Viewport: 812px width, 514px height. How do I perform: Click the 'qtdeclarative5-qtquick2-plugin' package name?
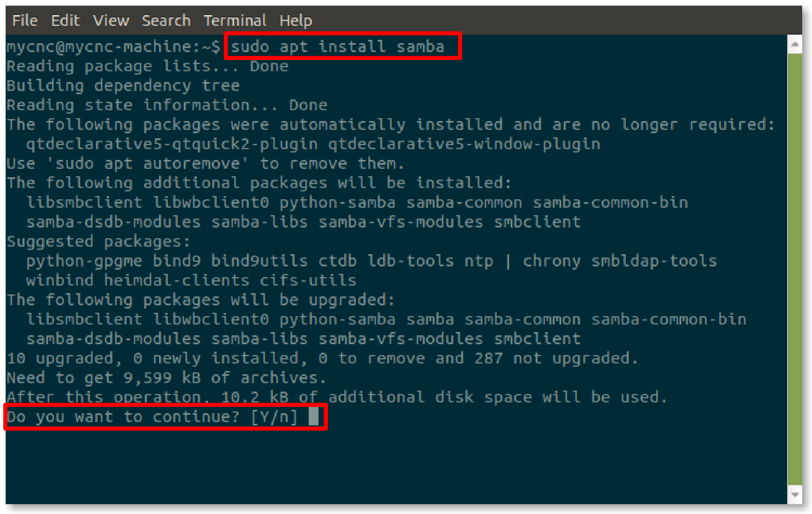(172, 144)
